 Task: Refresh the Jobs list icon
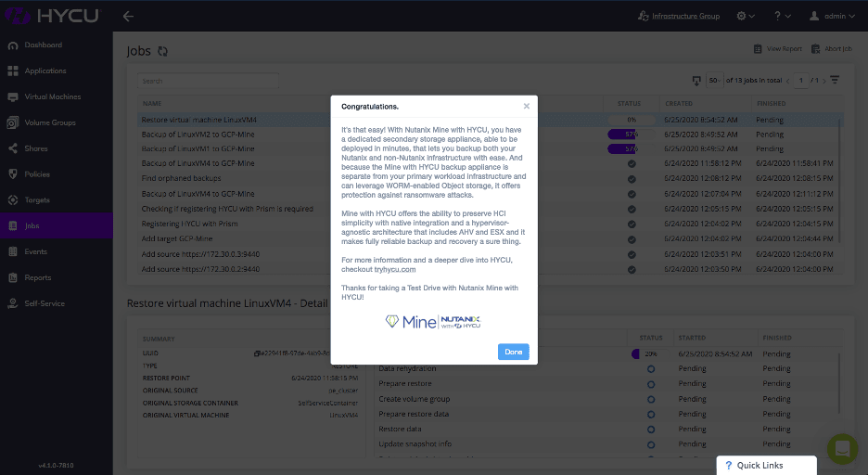click(162, 51)
